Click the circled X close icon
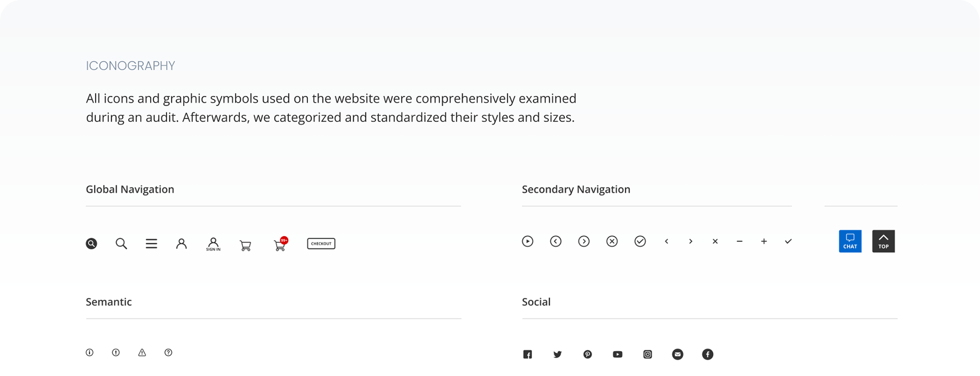The width and height of the screenshot is (980, 376). click(612, 241)
